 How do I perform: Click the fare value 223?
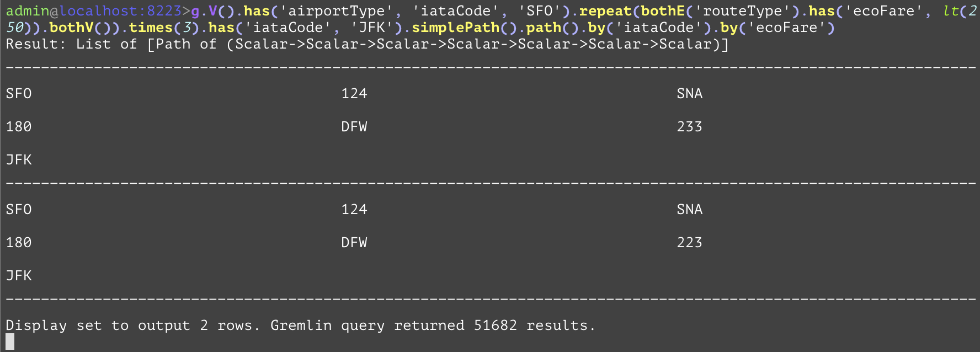(689, 243)
